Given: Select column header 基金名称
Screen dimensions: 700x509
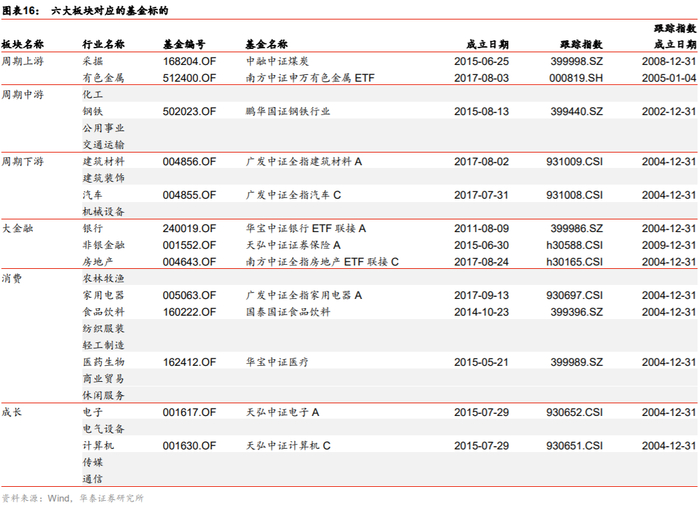Looking at the screenshot, I should [267, 44].
